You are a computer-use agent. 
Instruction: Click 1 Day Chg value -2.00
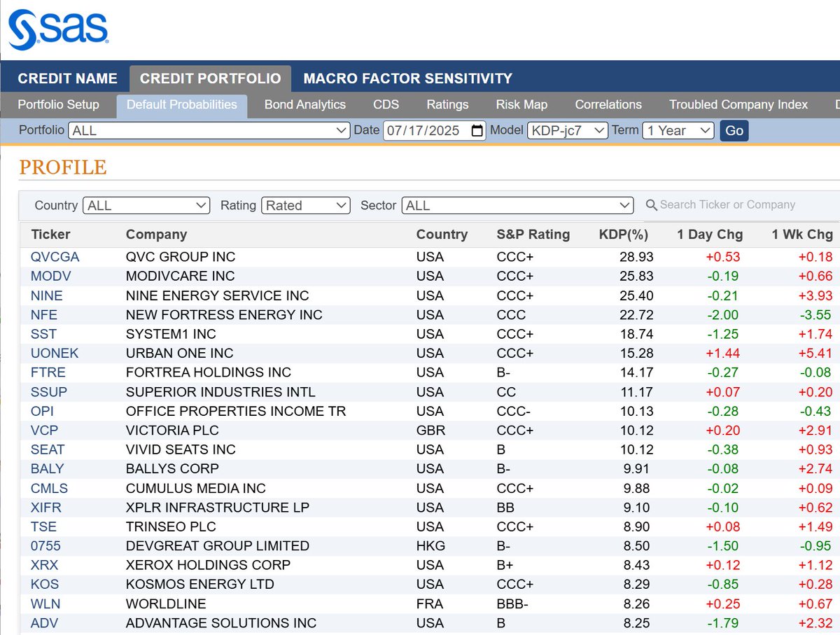pyautogui.click(x=723, y=314)
